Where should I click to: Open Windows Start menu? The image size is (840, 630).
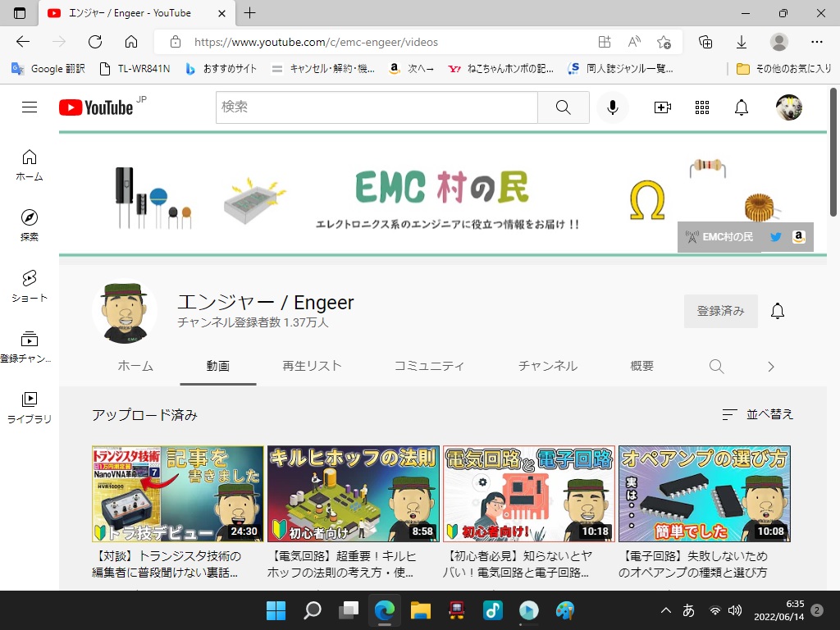tap(276, 610)
